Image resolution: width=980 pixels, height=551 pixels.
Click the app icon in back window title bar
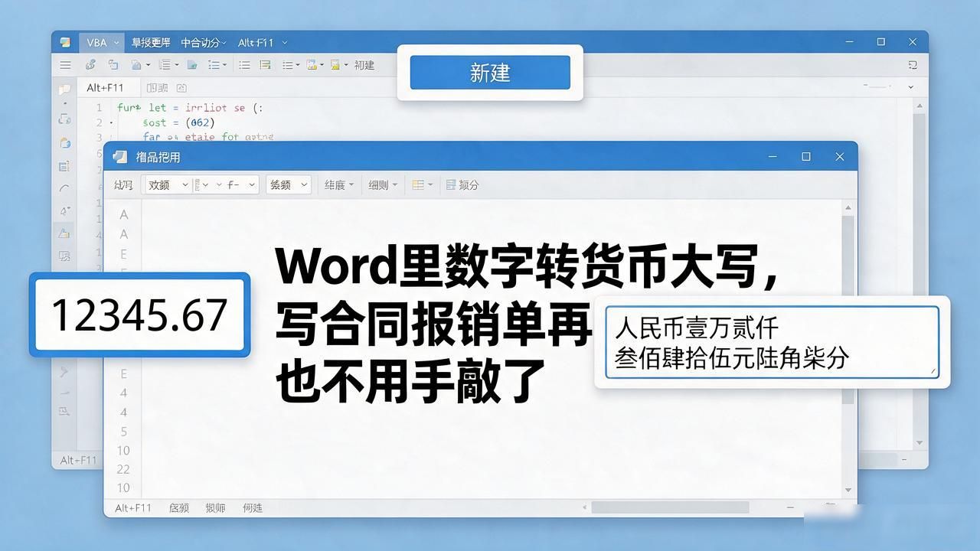[65, 42]
